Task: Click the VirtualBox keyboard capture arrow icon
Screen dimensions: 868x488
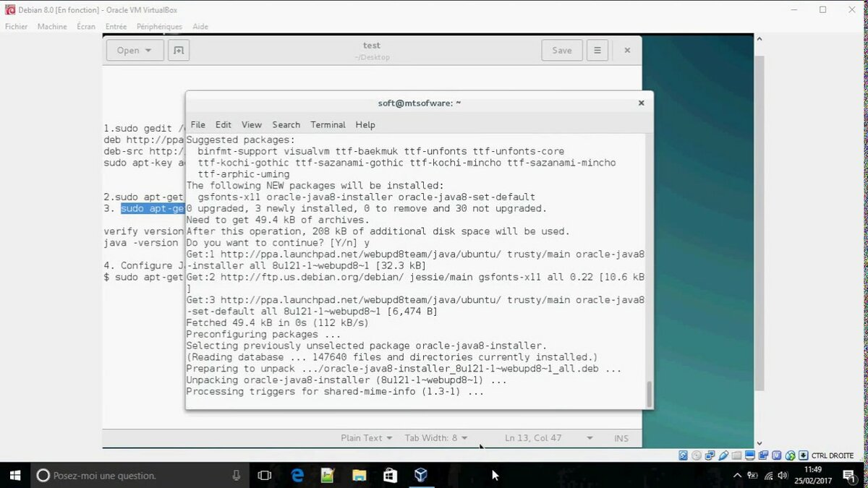Action: pyautogui.click(x=804, y=455)
